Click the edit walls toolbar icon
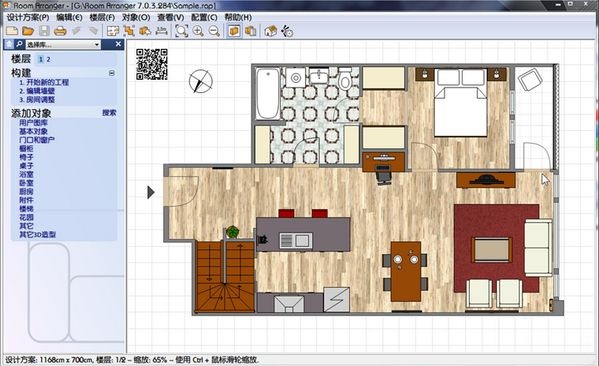599x366 pixels. (x=113, y=31)
